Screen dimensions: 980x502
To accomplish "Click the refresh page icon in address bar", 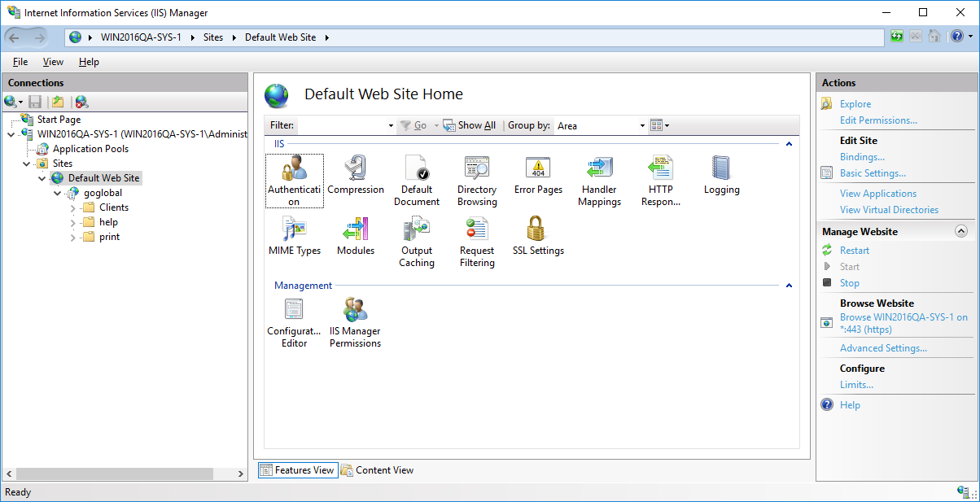I will (896, 37).
